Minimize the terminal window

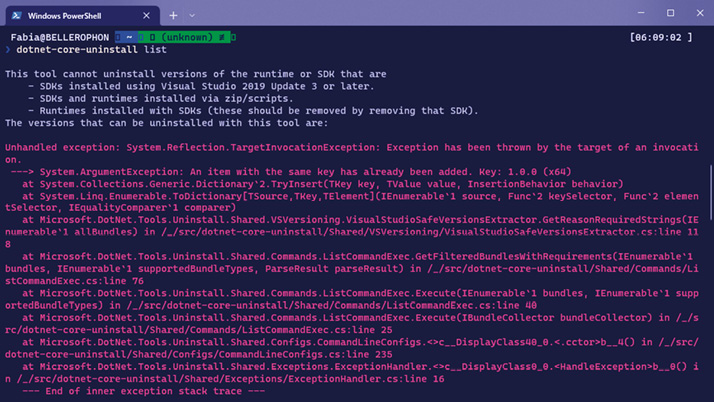pyautogui.click(x=641, y=13)
